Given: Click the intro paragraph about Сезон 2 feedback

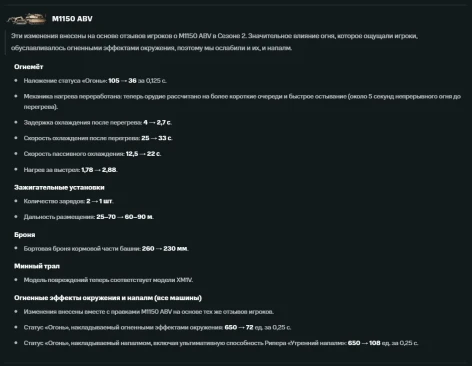Looking at the screenshot, I should coord(214,42).
